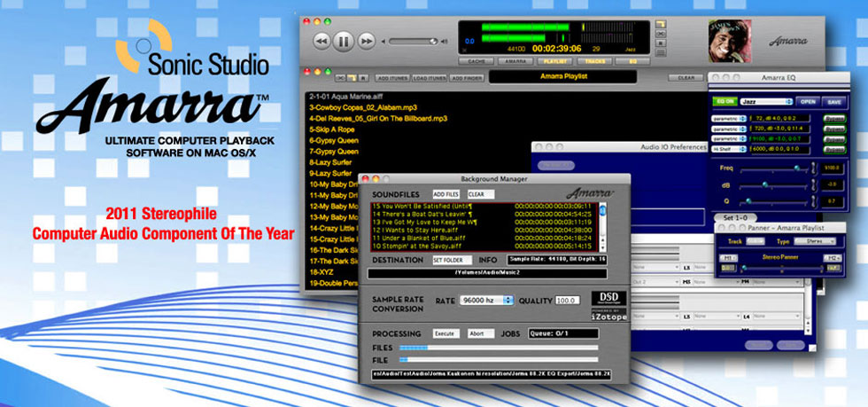Viewport: 868px width, 407px height.
Task: Click the M2 button in Stereo Panner
Action: tap(832, 258)
